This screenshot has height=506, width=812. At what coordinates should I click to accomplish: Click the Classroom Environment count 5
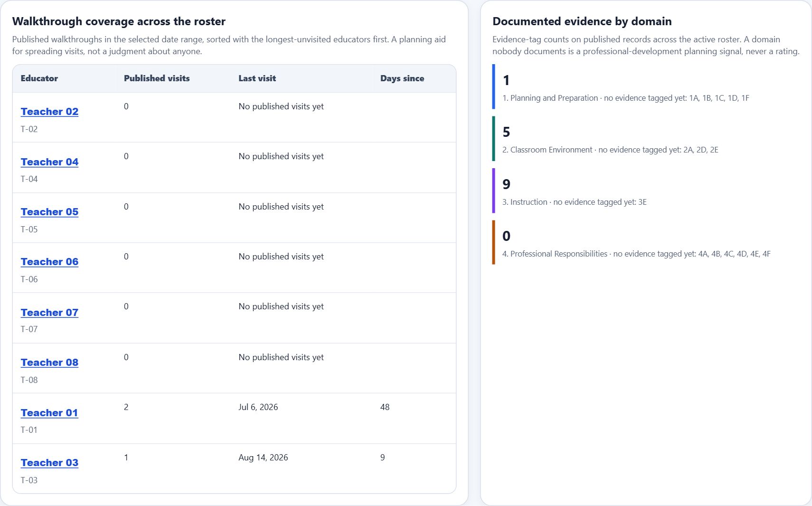tap(506, 132)
